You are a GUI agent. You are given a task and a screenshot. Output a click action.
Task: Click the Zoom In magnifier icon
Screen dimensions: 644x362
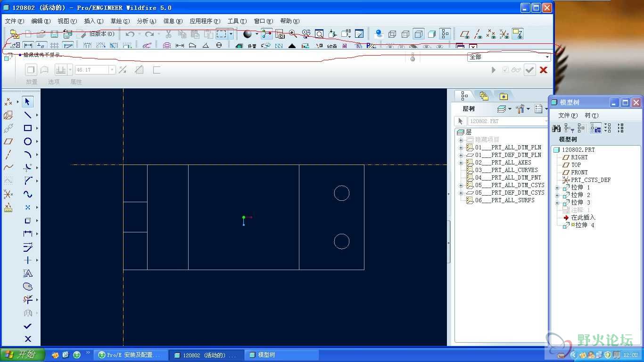coord(293,34)
